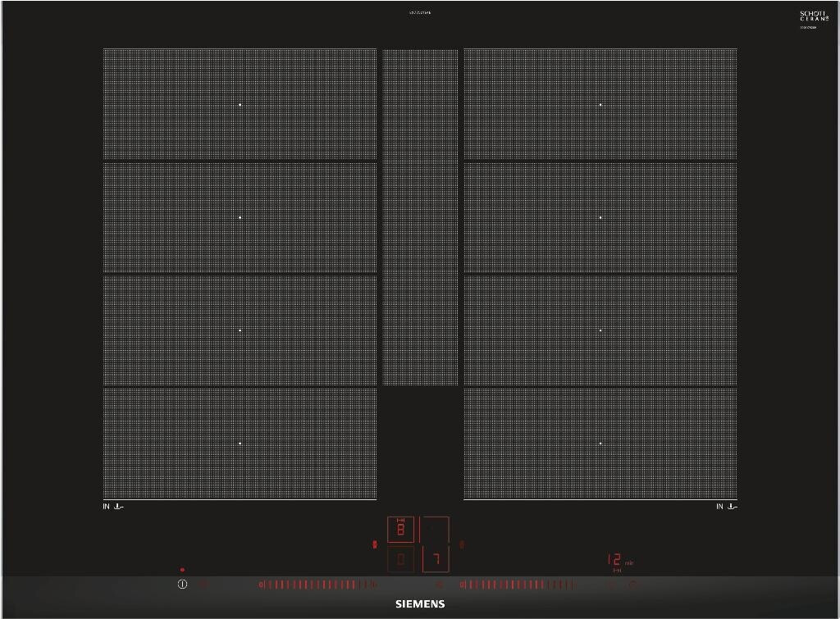Select the empty upper-right zone display
The height and width of the screenshot is (619, 840).
pyautogui.click(x=436, y=530)
